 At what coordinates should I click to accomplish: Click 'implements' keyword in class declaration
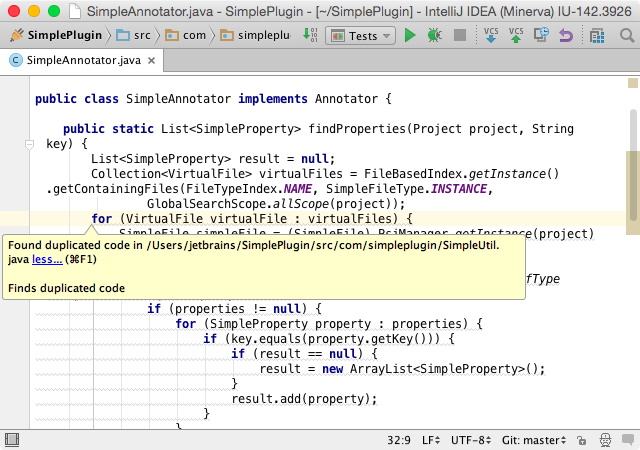click(x=273, y=99)
